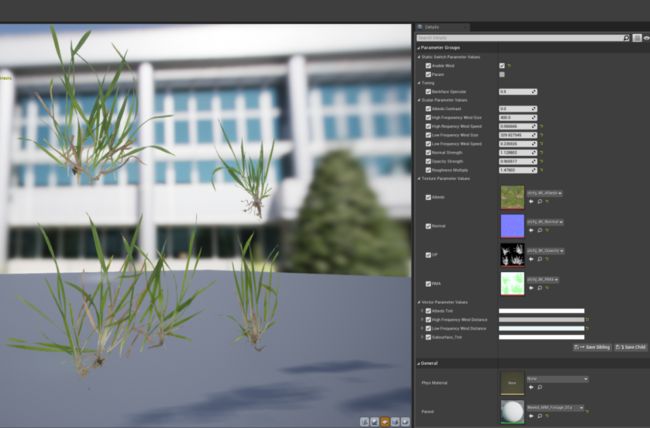Open the Albedo Tint color swatch

pos(541,311)
